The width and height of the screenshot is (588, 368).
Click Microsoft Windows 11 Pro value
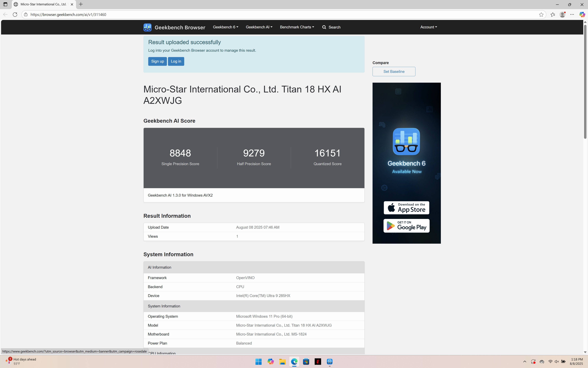(x=264, y=316)
